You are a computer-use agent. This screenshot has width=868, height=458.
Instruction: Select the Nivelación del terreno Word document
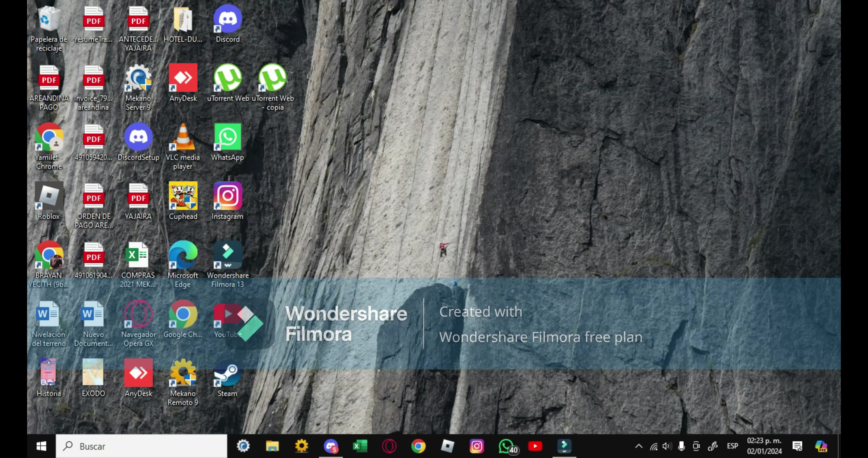click(x=49, y=324)
